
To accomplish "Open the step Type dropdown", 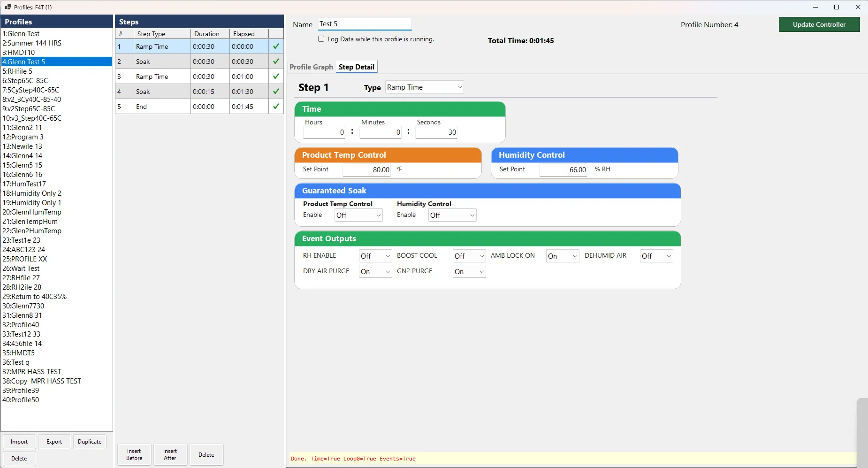I will 425,87.
